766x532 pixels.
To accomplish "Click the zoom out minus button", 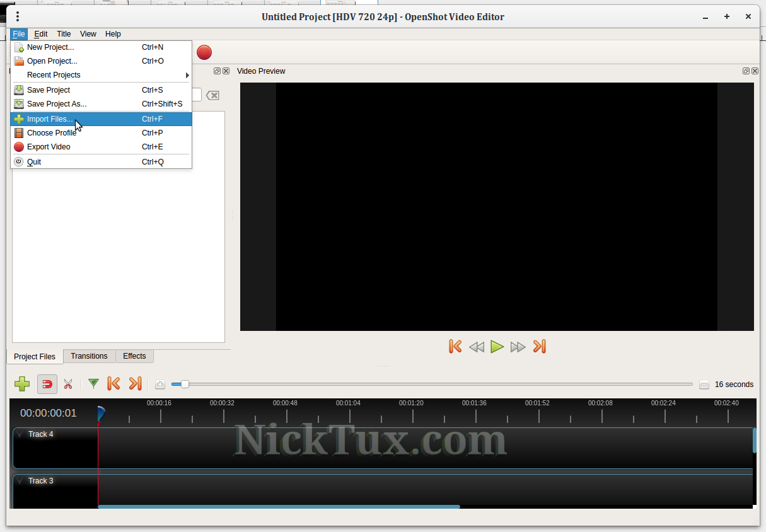I will (x=704, y=385).
